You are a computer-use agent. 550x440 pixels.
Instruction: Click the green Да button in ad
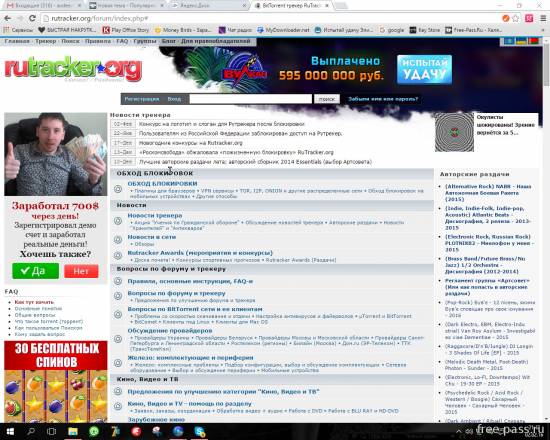(x=35, y=271)
